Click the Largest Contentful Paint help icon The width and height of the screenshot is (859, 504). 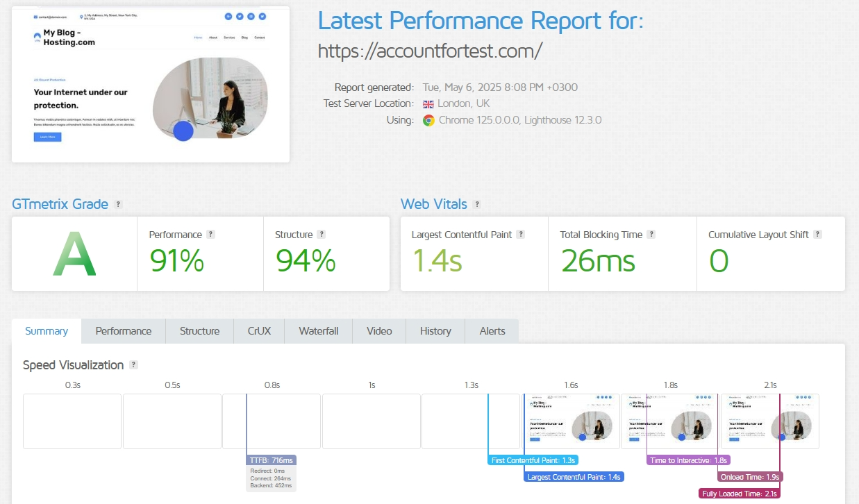pos(521,235)
